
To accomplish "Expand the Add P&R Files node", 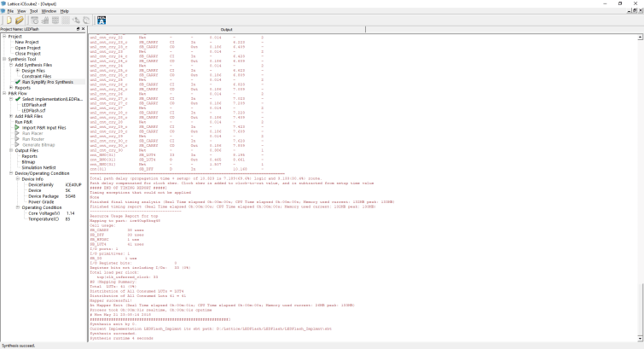I will 10,116.
